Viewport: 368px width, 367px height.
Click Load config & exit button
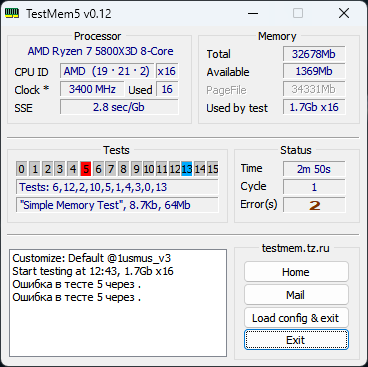click(x=296, y=318)
